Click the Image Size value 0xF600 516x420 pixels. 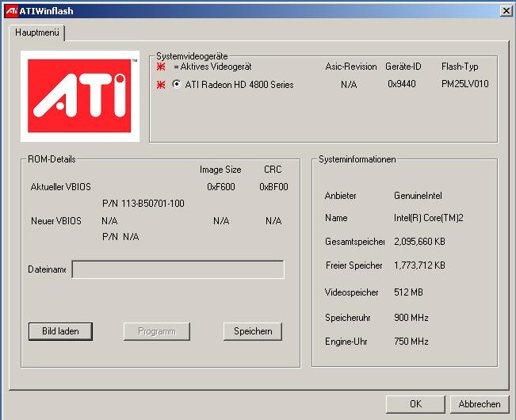(221, 187)
